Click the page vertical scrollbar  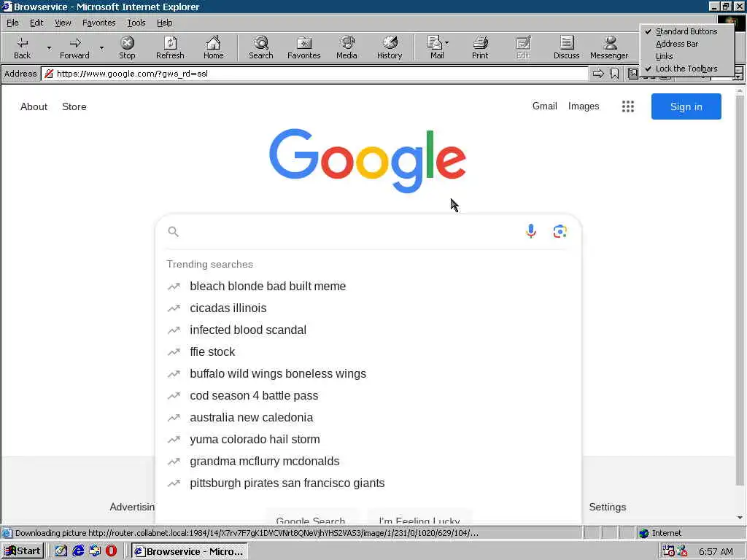(x=740, y=290)
